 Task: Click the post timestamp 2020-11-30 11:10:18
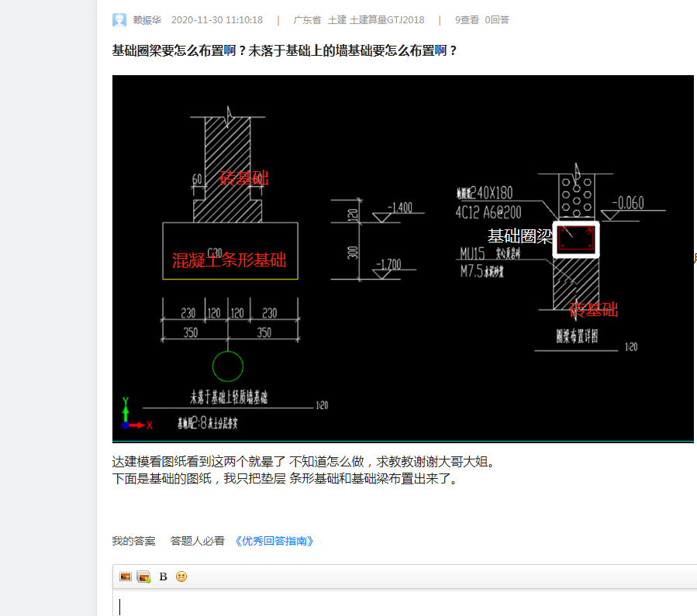tap(217, 20)
